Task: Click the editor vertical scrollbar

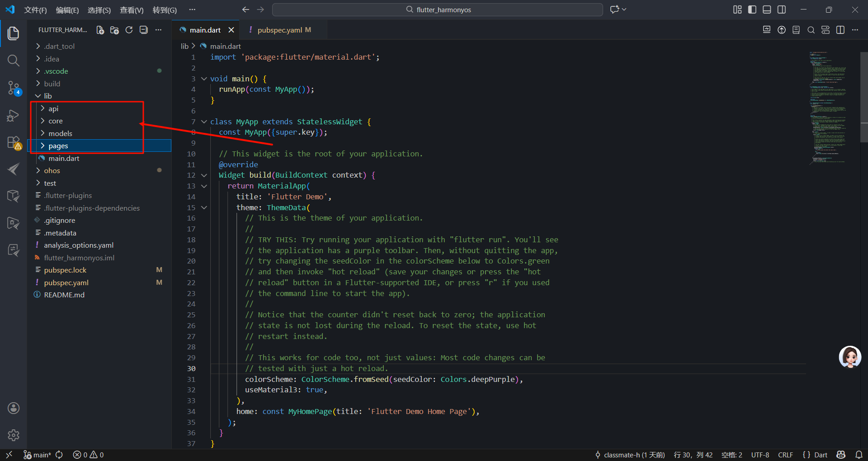Action: (x=864, y=97)
